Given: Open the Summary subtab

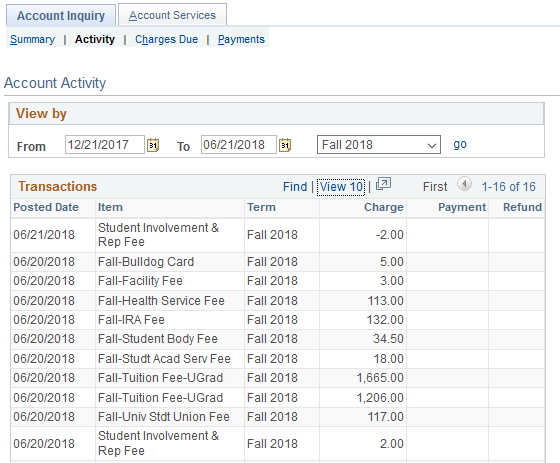Looking at the screenshot, I should pos(32,39).
